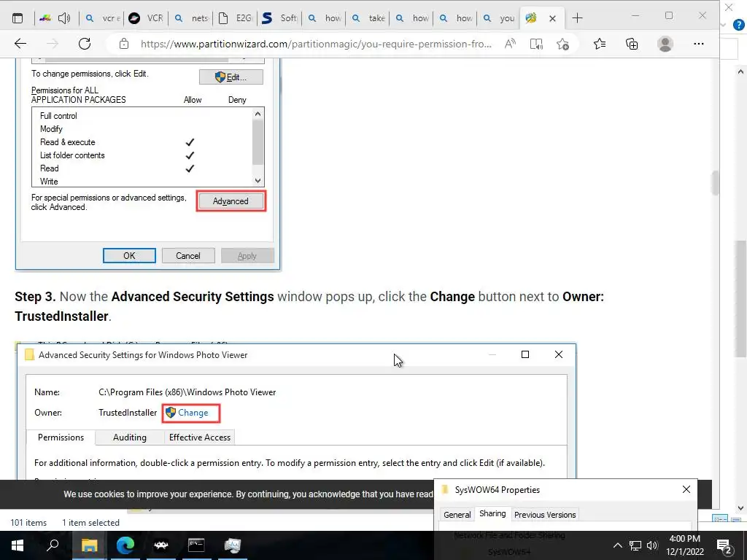Select the Soft browser tab
Screen dimensions: 747x560
[279, 18]
